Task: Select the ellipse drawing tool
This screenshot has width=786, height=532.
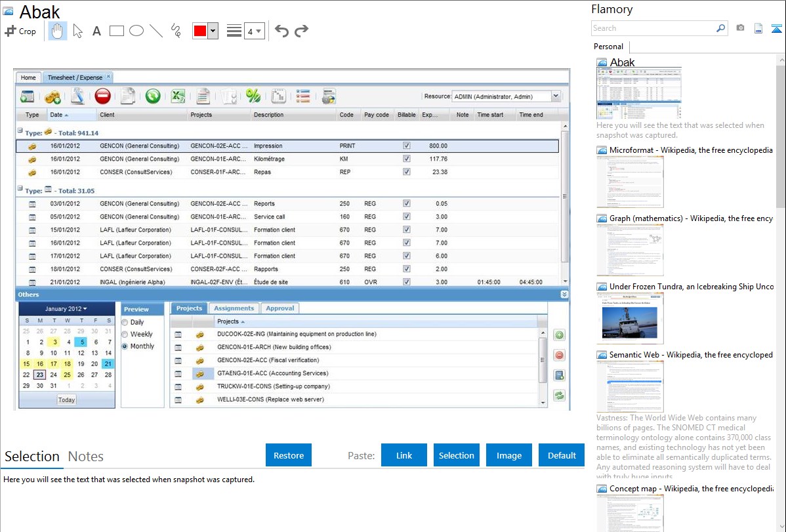Action: click(136, 31)
